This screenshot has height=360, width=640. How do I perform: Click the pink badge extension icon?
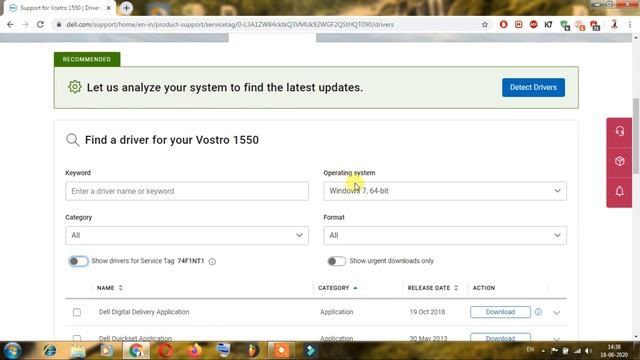tap(580, 25)
